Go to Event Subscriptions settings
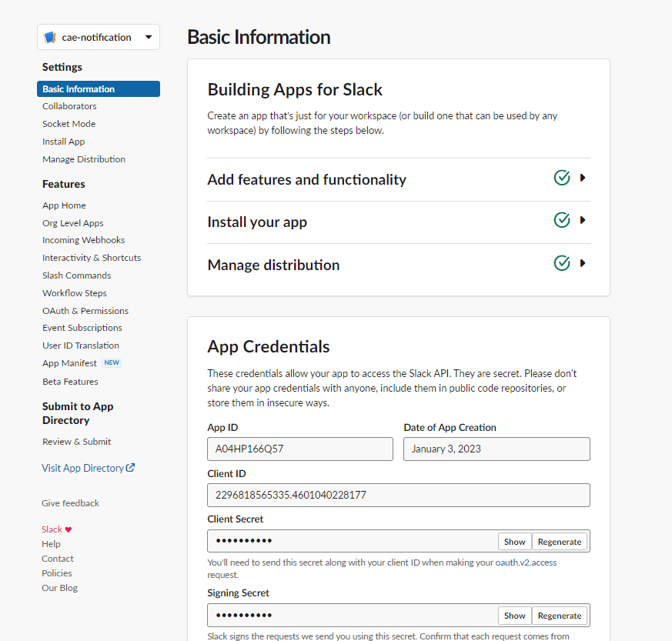This screenshot has width=672, height=641. click(82, 328)
